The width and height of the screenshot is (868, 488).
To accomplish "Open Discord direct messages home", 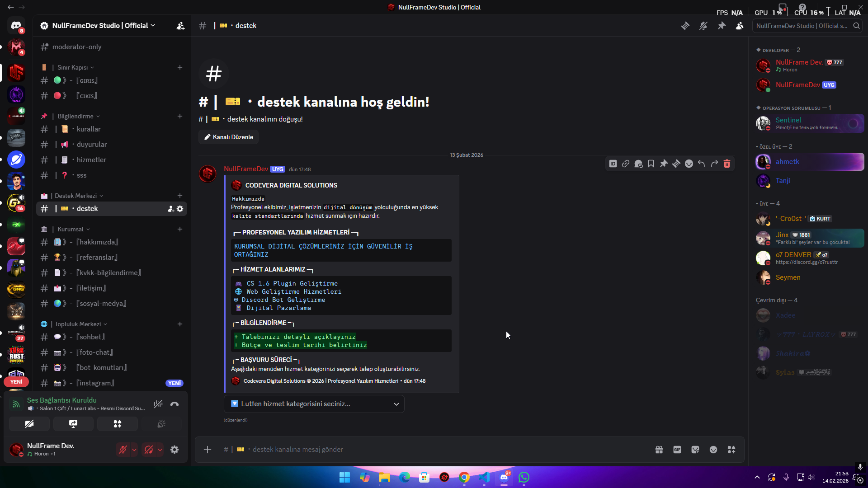I will pyautogui.click(x=16, y=26).
